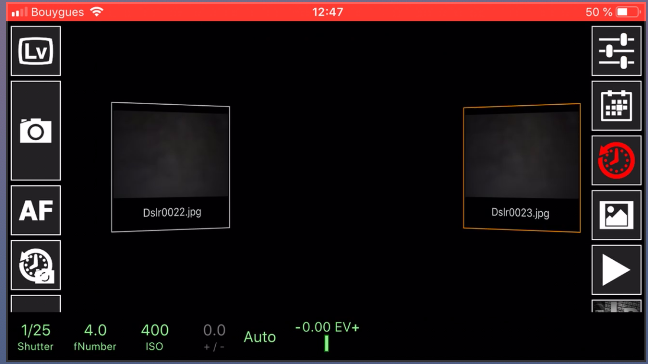
Task: Open the timer capture clock-camera icon
Action: tap(36, 265)
